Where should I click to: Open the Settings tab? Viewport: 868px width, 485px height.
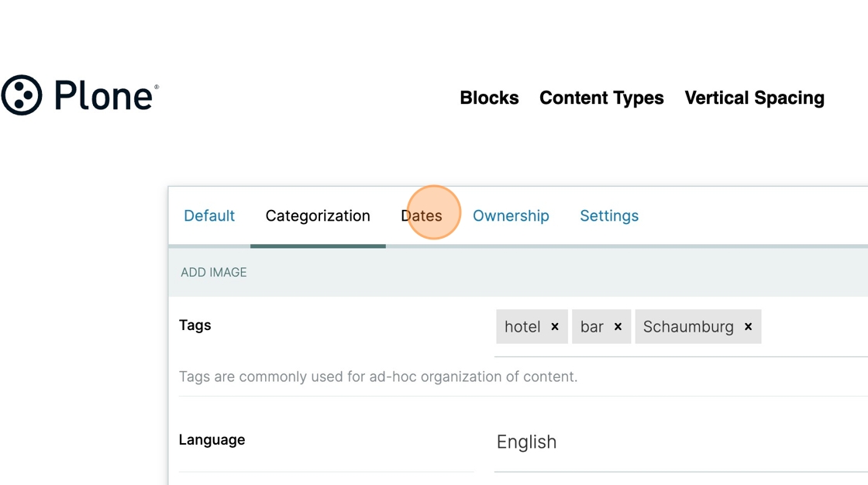(609, 216)
